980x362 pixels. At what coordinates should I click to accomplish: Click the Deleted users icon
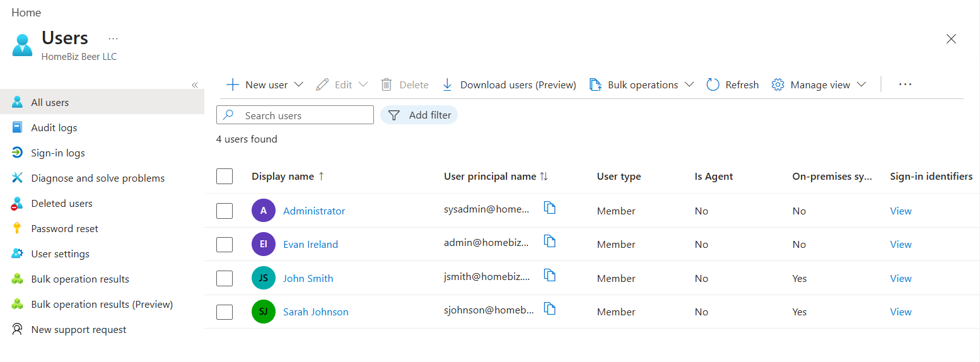pyautogui.click(x=18, y=203)
